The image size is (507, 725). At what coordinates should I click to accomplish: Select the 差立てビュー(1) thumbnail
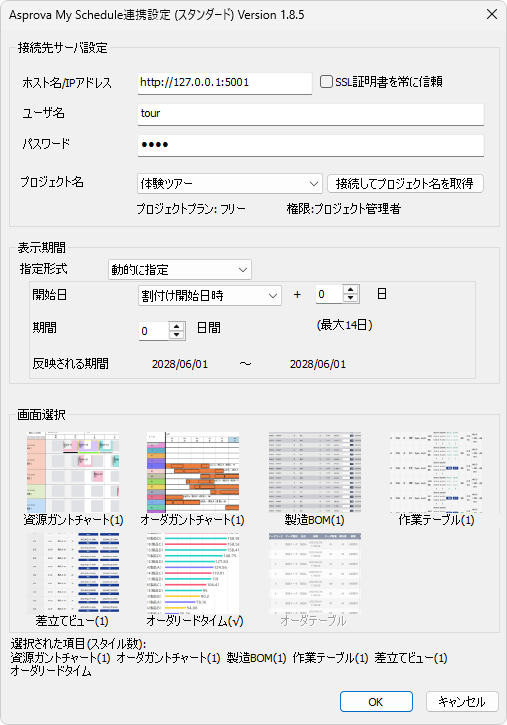point(73,573)
